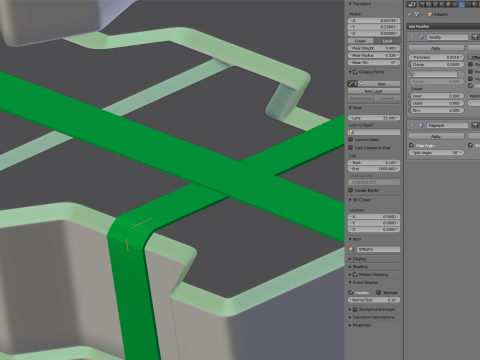Screen dimensions: 480x360
Task: Click the Item name field STRAPS
Action: point(378,249)
